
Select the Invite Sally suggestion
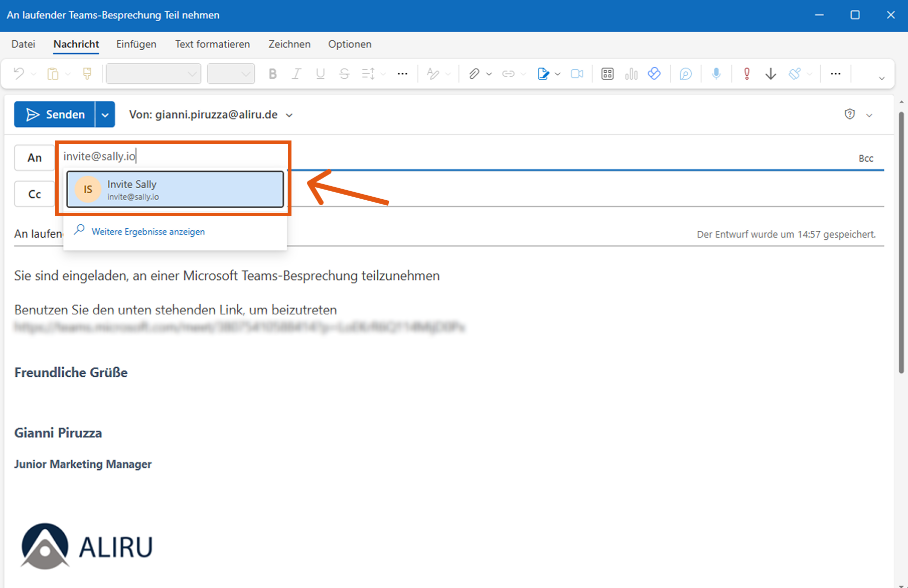click(175, 189)
